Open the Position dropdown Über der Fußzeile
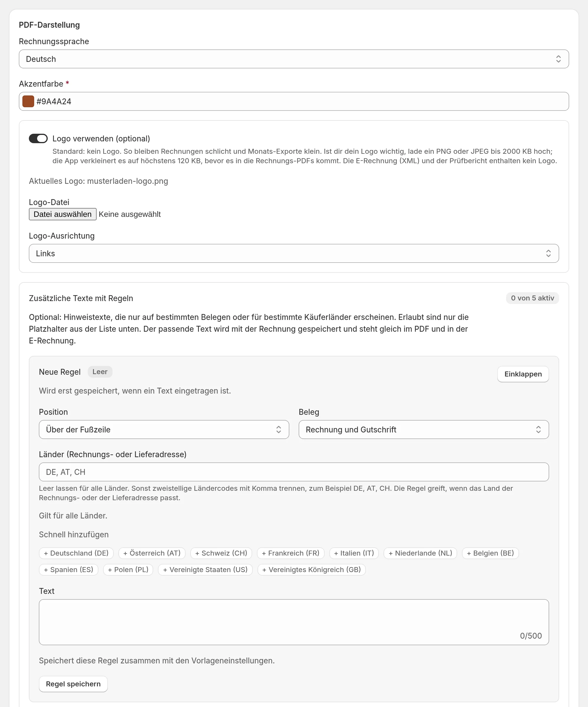 [x=164, y=430]
